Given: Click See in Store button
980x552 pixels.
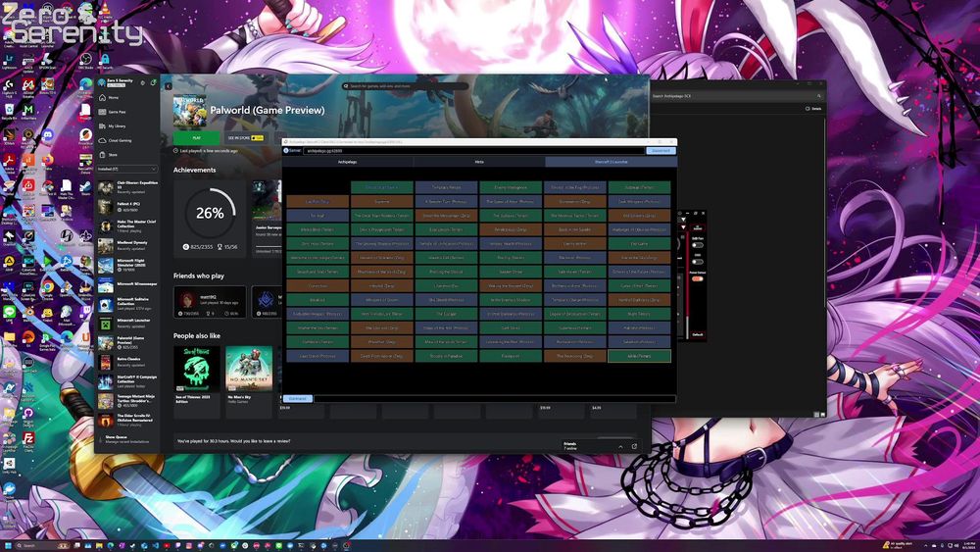Looking at the screenshot, I should coord(245,137).
